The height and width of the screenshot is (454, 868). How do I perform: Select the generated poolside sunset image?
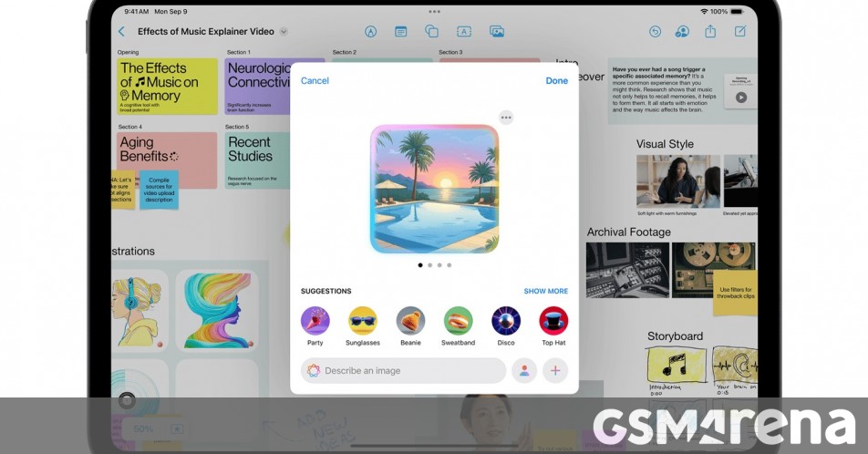(x=434, y=189)
